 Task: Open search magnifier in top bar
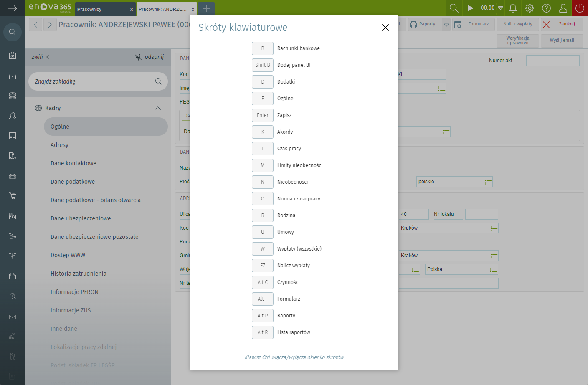click(x=454, y=8)
